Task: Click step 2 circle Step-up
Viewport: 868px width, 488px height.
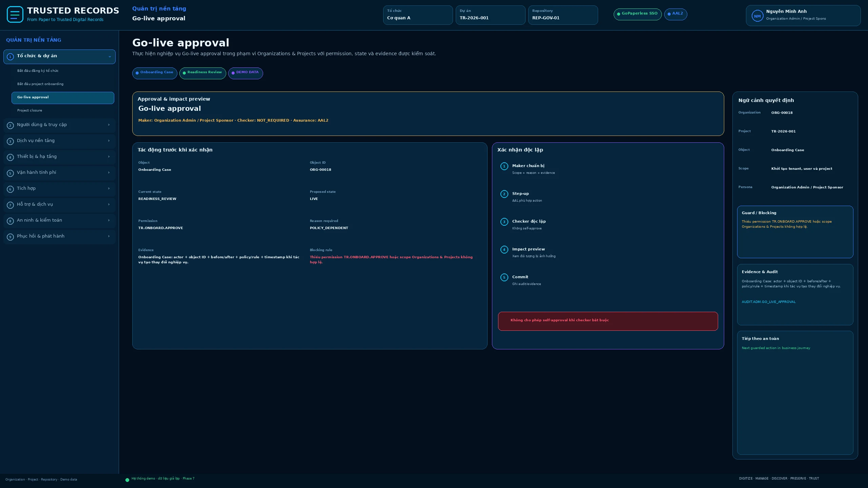Action: click(x=504, y=194)
